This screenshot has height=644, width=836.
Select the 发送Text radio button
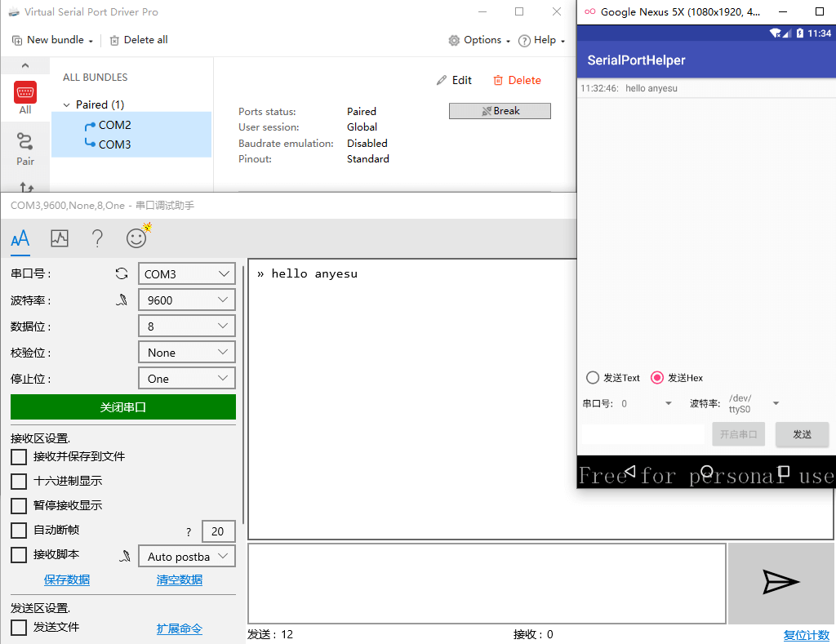pyautogui.click(x=593, y=377)
